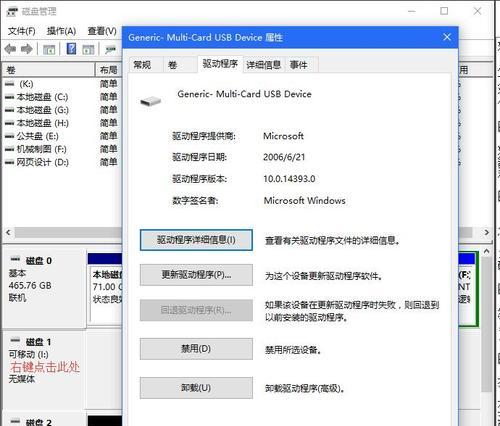Image resolution: width=500 pixels, height=426 pixels.
Task: Open the 事件 tab
Action: point(298,65)
